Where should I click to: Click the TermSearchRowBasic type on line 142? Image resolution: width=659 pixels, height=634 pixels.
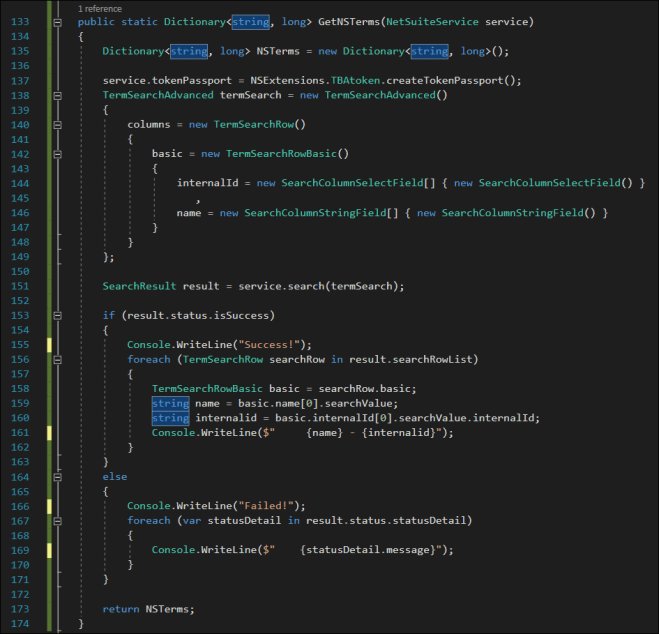[281, 154]
